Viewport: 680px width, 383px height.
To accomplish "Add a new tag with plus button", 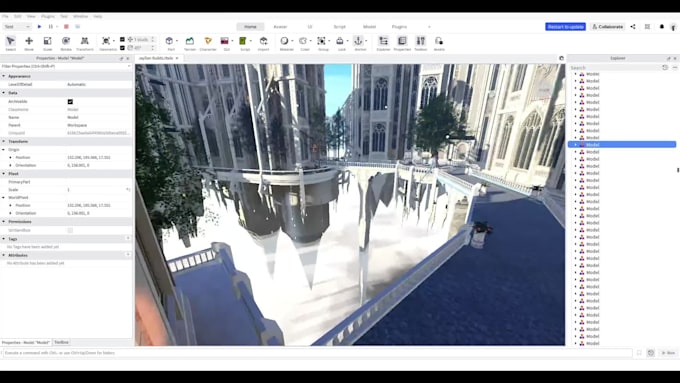I will click(128, 238).
